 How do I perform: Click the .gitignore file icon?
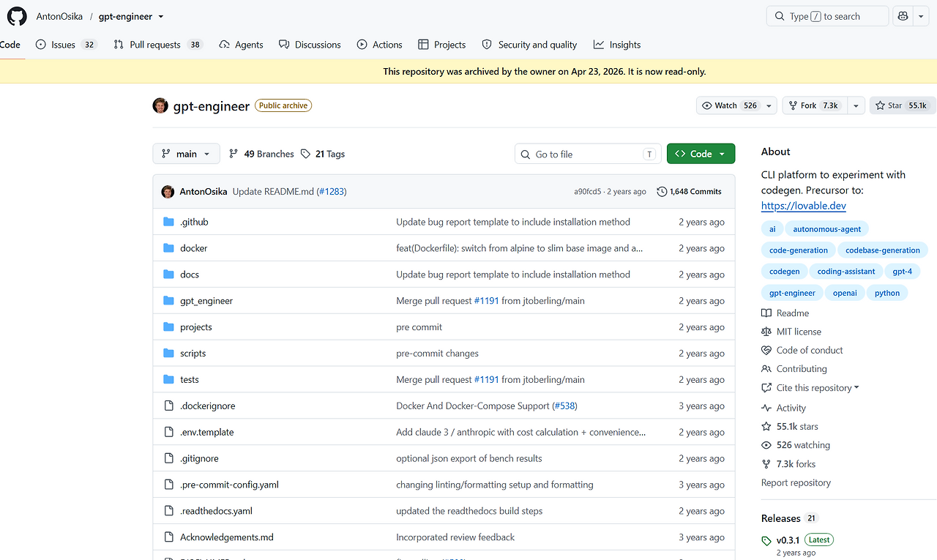168,459
